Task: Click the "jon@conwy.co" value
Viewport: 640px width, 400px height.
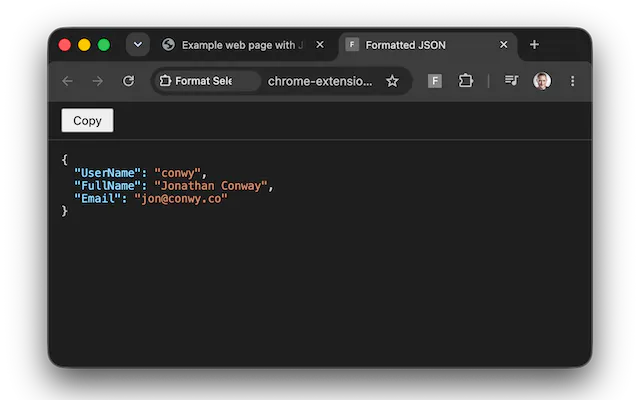Action: [x=181, y=199]
